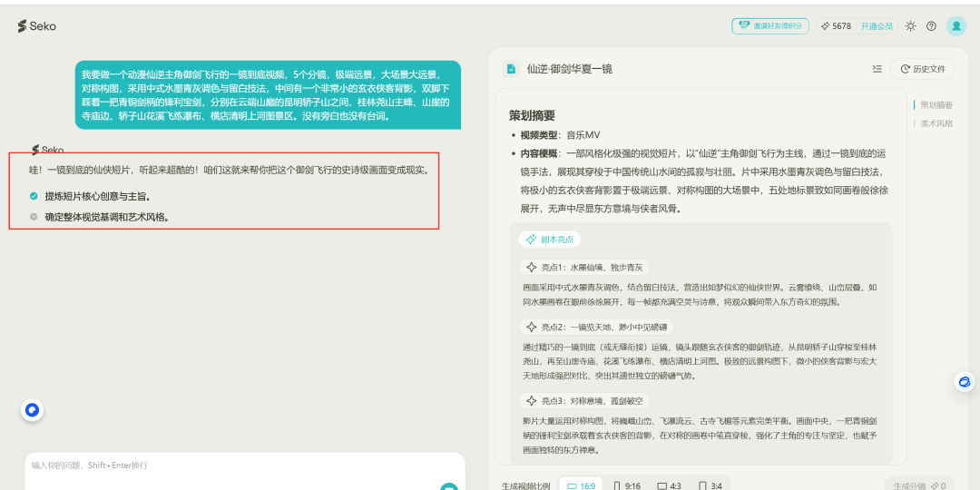
Task: Click the floating assistant icon on right edge
Action: [x=964, y=383]
